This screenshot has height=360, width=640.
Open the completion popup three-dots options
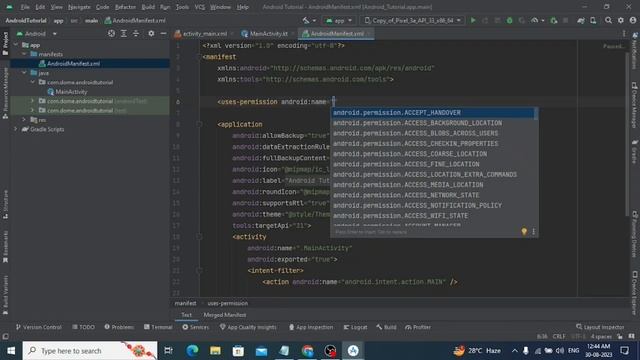click(533, 231)
